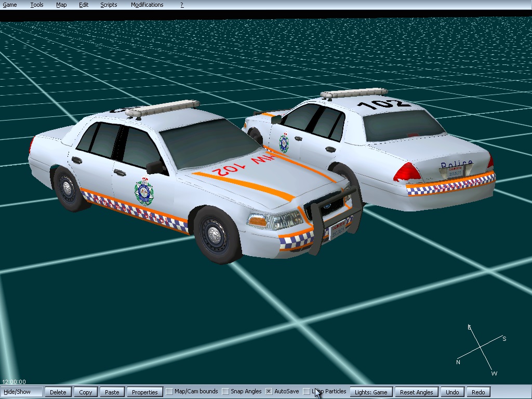Image resolution: width=532 pixels, height=399 pixels.
Task: Toggle the Lights: Game button
Action: pyautogui.click(x=371, y=392)
